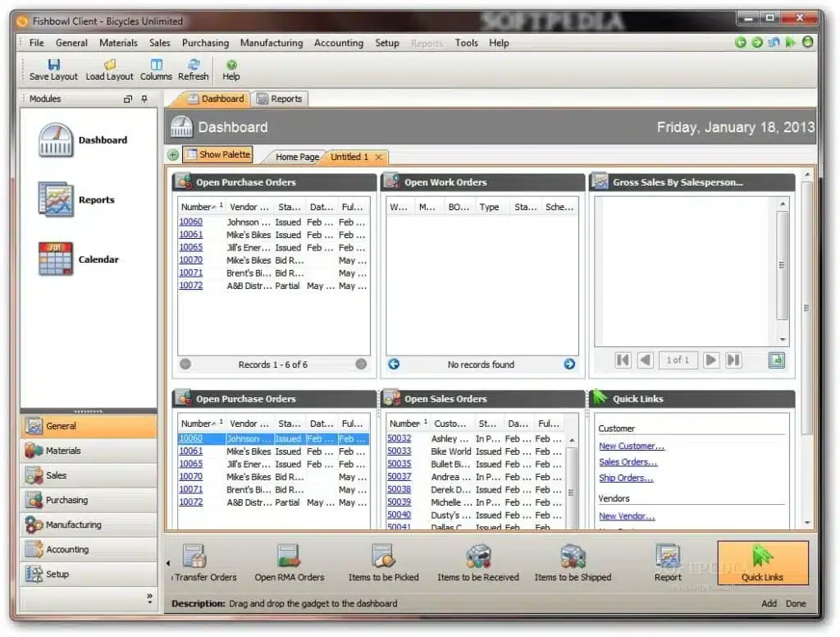Viewport: 840px width, 637px height.
Task: Select the Items to be Received gadget
Action: coord(478,563)
